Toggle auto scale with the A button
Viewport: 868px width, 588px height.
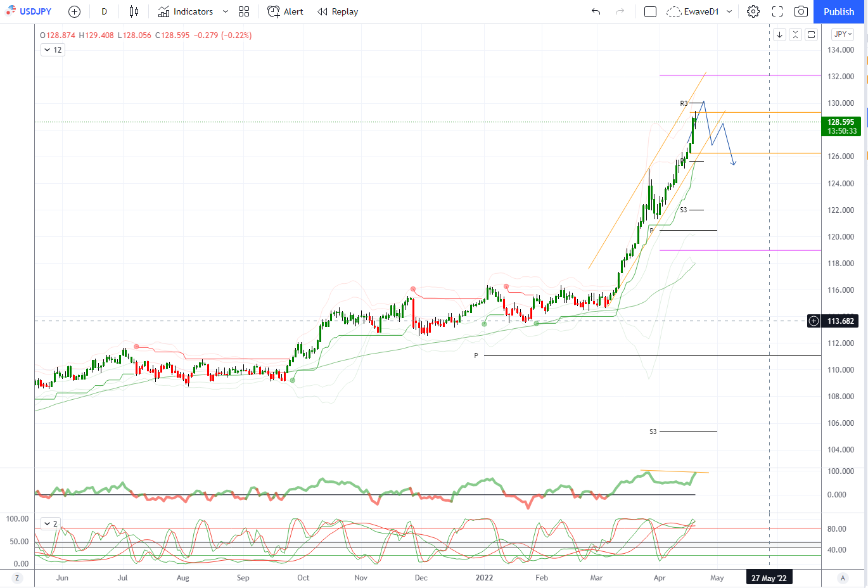843,578
